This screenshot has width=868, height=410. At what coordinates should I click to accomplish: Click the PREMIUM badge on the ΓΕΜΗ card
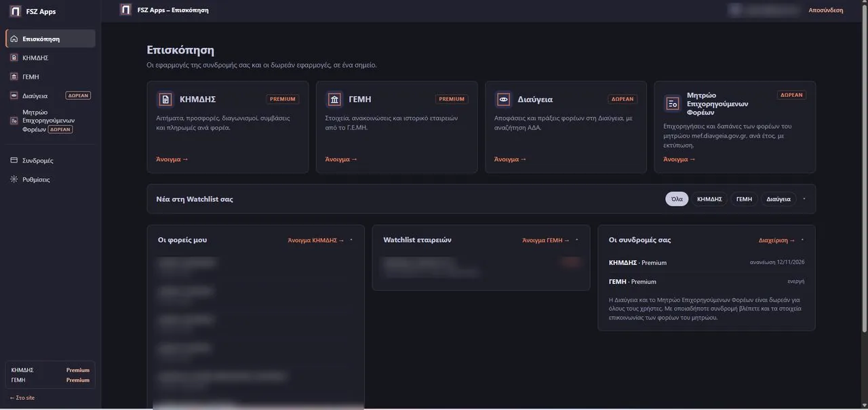point(452,99)
